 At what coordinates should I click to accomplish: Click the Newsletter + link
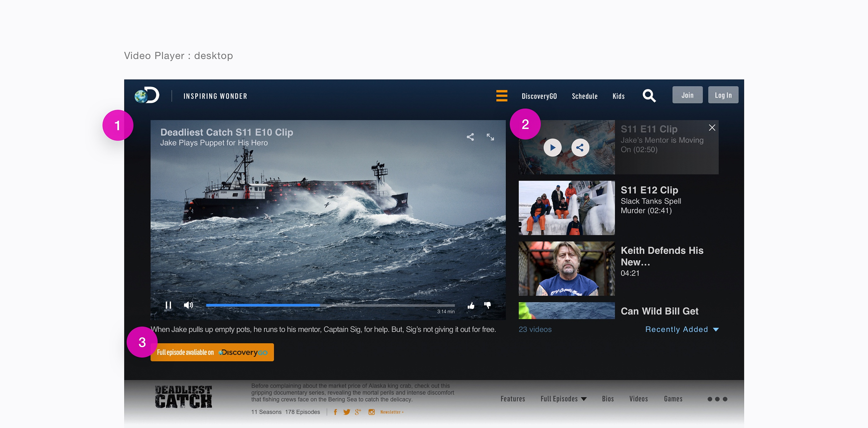coord(392,412)
